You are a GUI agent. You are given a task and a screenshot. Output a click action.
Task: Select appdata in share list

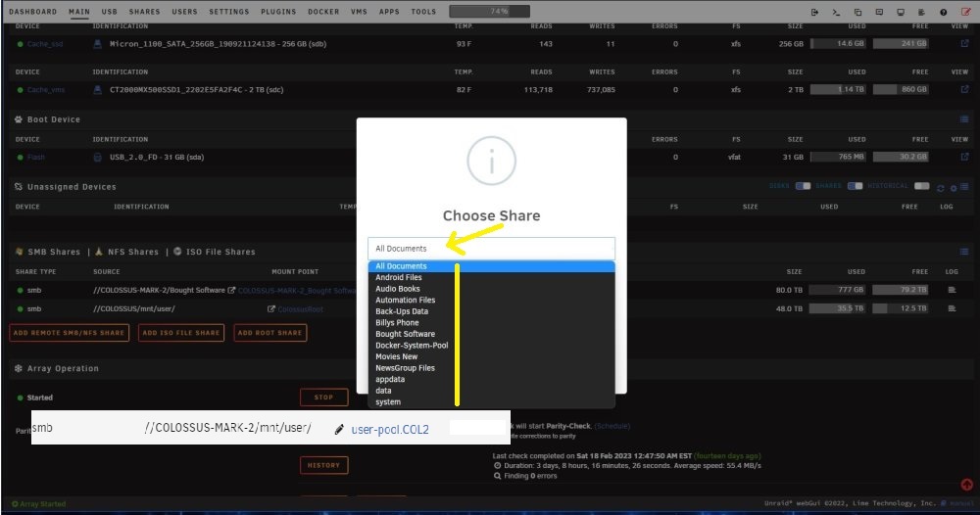pyautogui.click(x=491, y=379)
